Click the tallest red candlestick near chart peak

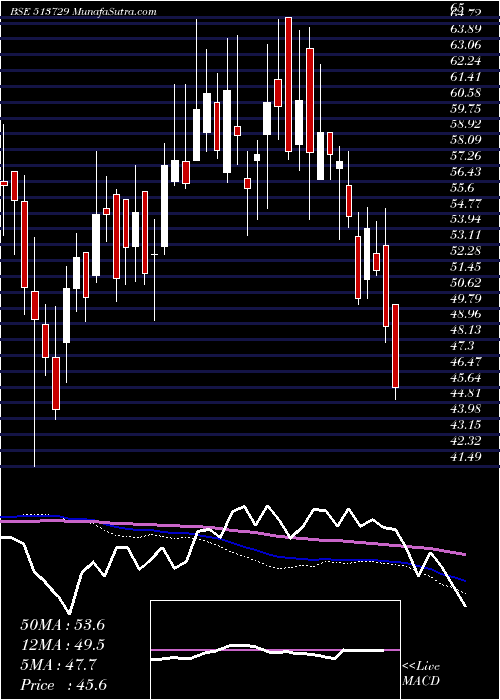pyautogui.click(x=288, y=84)
